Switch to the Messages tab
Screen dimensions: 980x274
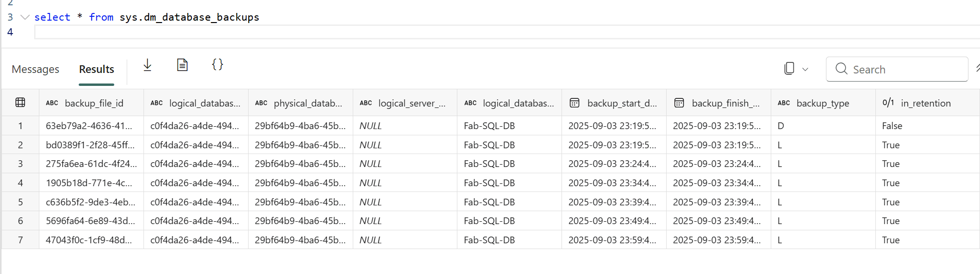click(x=36, y=70)
